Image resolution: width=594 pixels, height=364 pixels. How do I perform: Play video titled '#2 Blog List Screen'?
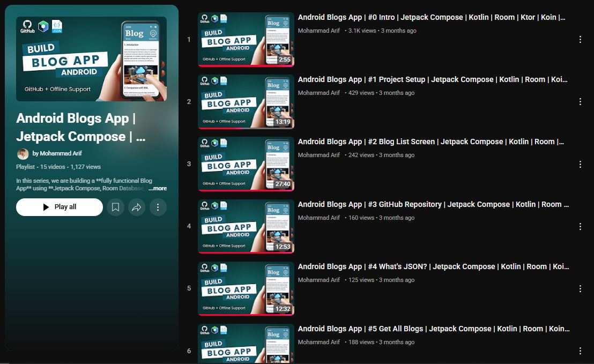(431, 142)
